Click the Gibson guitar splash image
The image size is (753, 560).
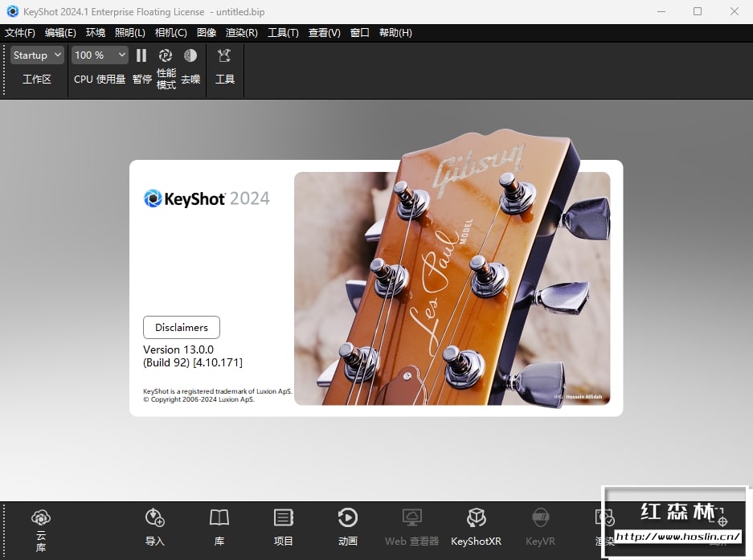[x=452, y=288]
